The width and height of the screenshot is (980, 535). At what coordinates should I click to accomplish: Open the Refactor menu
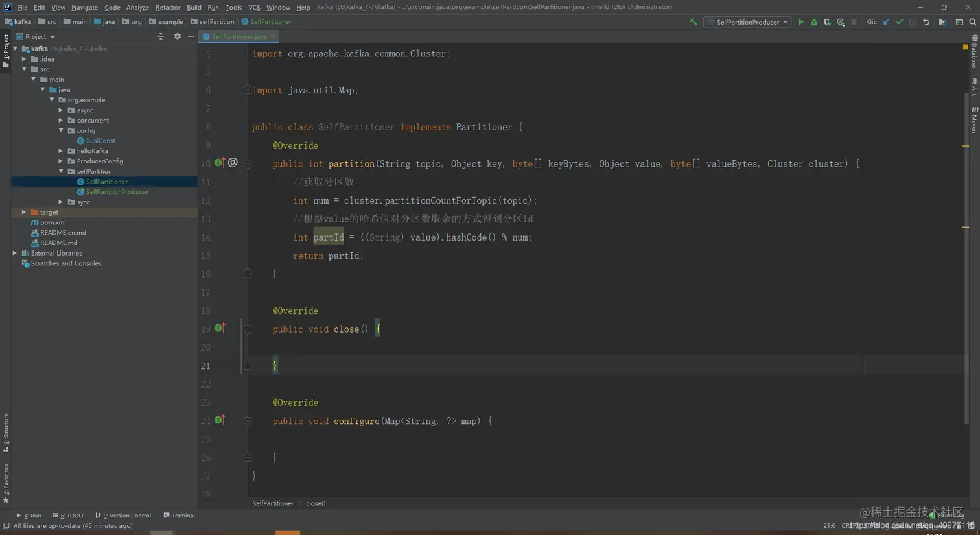coord(168,7)
